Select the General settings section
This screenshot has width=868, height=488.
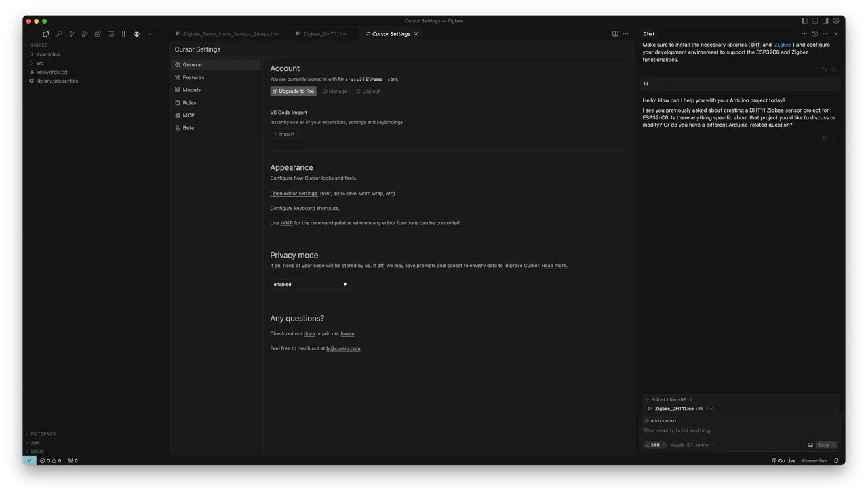pos(216,64)
